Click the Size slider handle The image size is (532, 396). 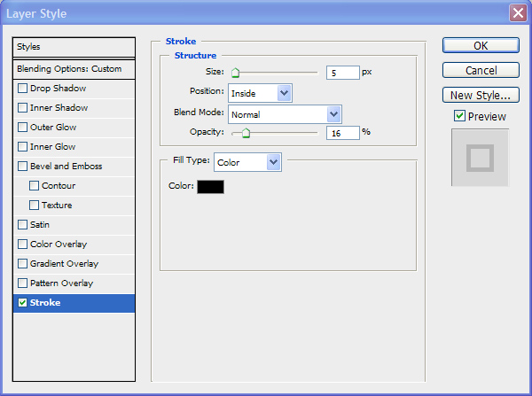tap(235, 73)
